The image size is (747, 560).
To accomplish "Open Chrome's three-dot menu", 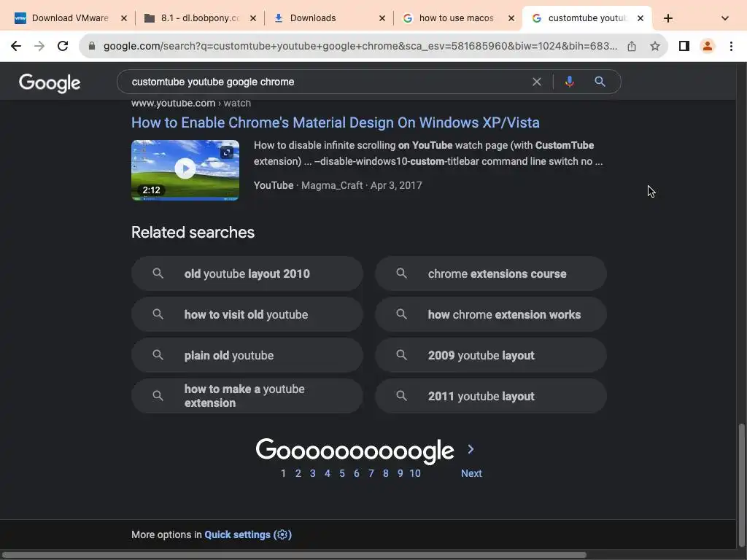I will pos(731,46).
